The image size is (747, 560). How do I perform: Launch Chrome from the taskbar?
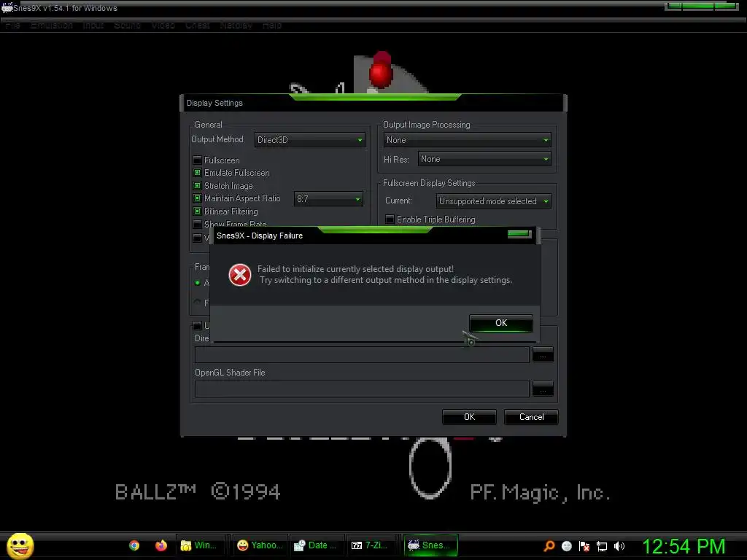[134, 545]
